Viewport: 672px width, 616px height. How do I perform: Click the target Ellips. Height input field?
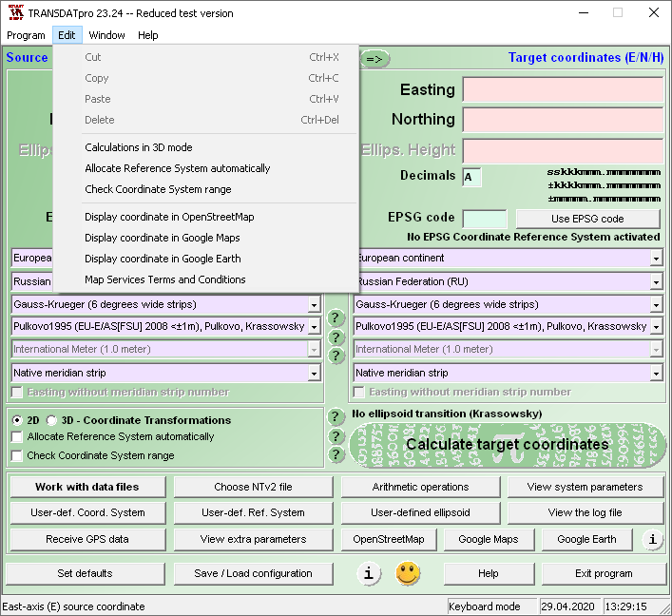(x=563, y=150)
